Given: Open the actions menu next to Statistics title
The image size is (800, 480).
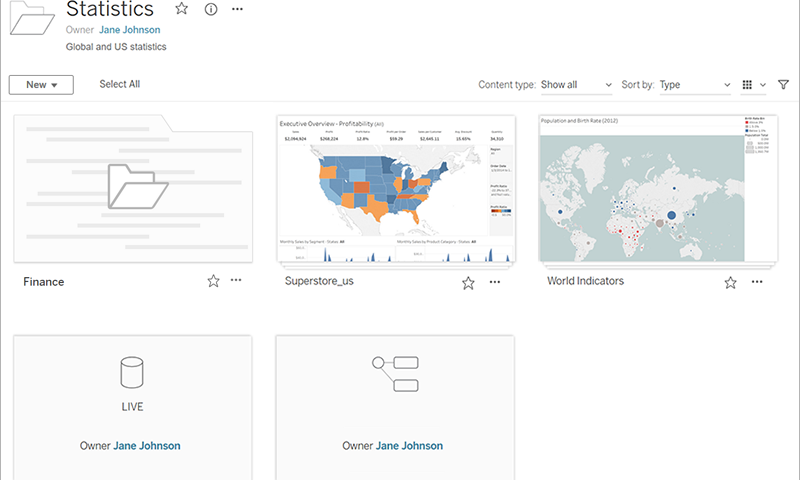Looking at the screenshot, I should coord(237,9).
